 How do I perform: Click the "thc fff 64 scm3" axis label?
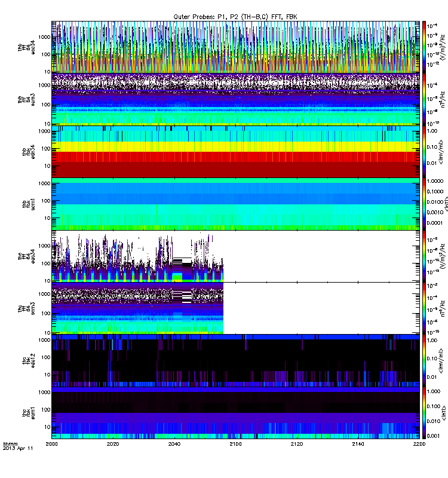pos(26,308)
